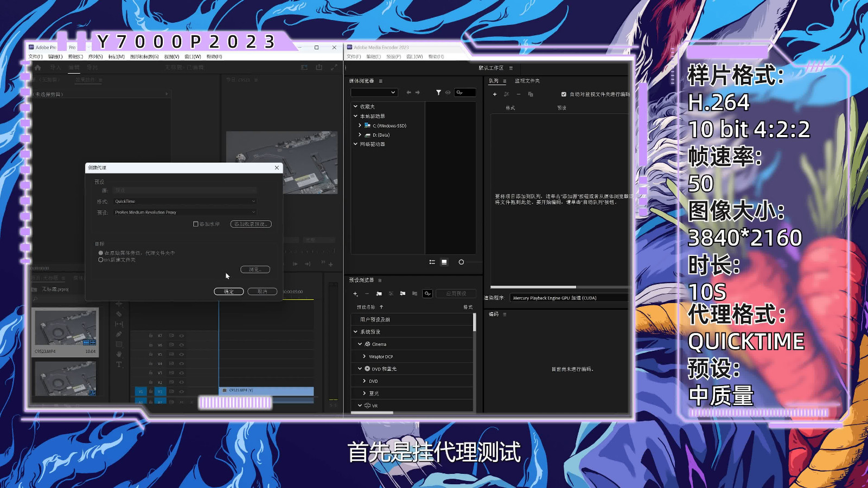The image size is (868, 488).
Task: Go forward with the right arrow in Media Browser
Action: pos(418,93)
